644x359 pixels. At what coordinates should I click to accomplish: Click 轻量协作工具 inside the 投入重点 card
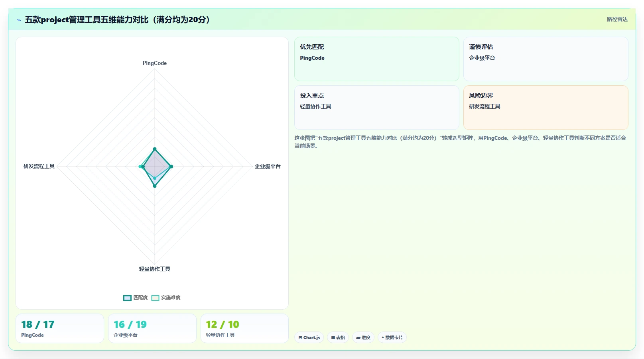tap(315, 106)
